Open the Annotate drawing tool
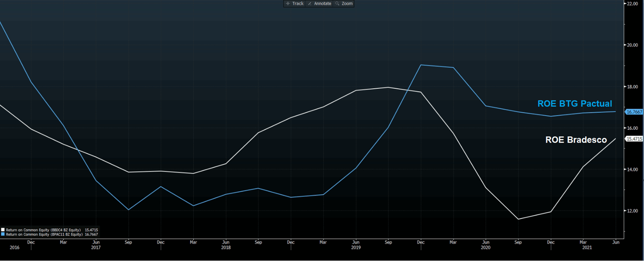Image resolution: width=644 pixels, height=261 pixels. pos(319,3)
